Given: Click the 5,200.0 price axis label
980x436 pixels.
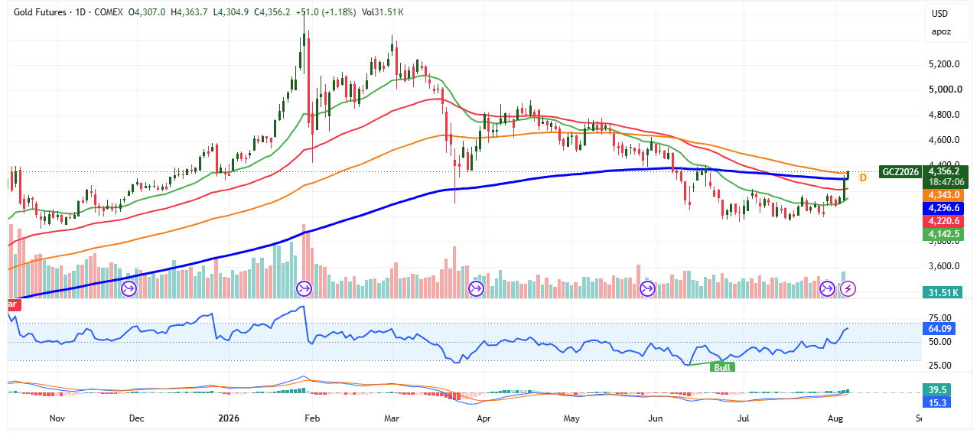Looking at the screenshot, I should tap(946, 64).
